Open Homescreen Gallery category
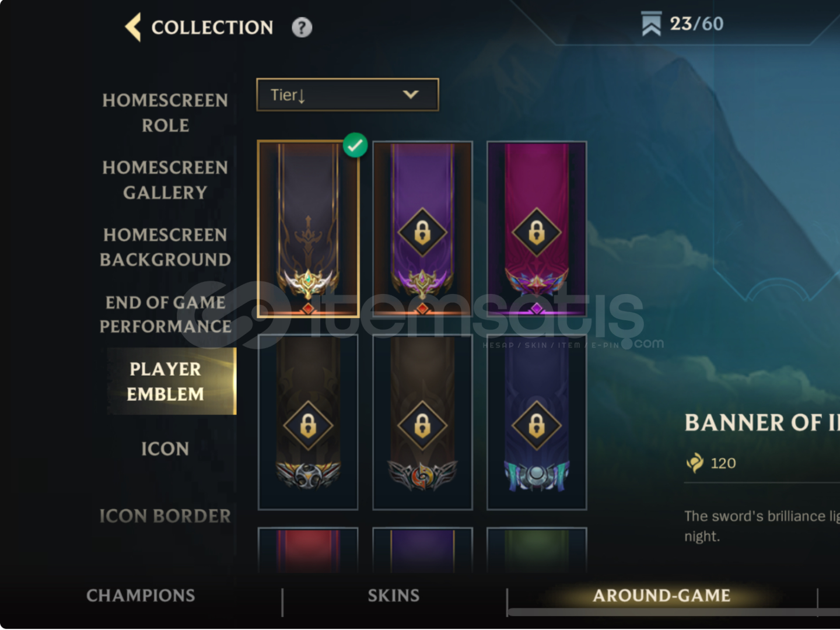The height and width of the screenshot is (630, 840). tap(165, 180)
